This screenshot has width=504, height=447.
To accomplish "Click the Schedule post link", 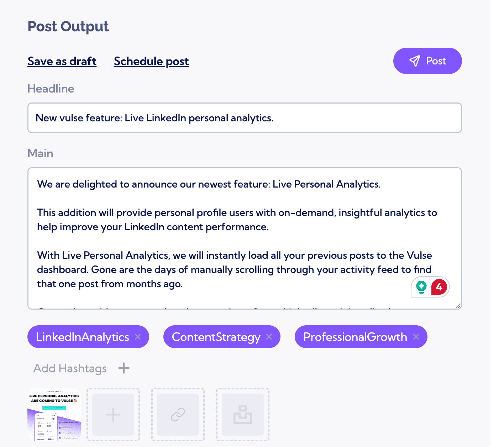I will point(151,61).
